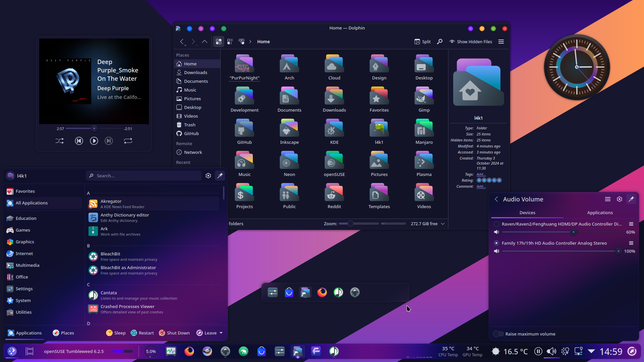The height and width of the screenshot is (362, 644).
Task: Expand the 272.7 GiB free space dropdown
Action: 443,224
